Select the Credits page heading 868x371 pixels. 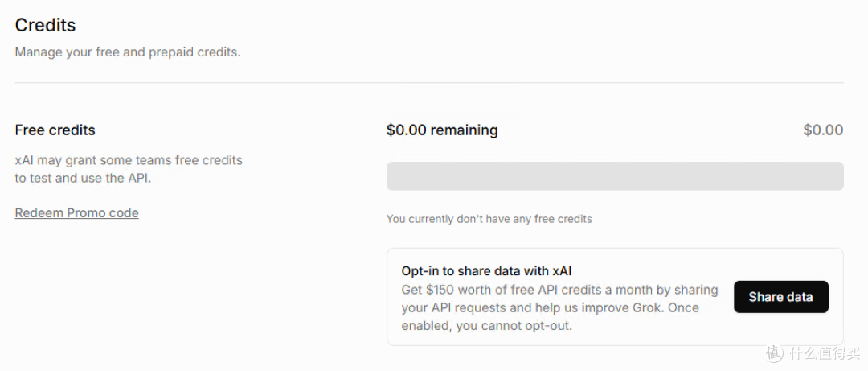coord(45,25)
